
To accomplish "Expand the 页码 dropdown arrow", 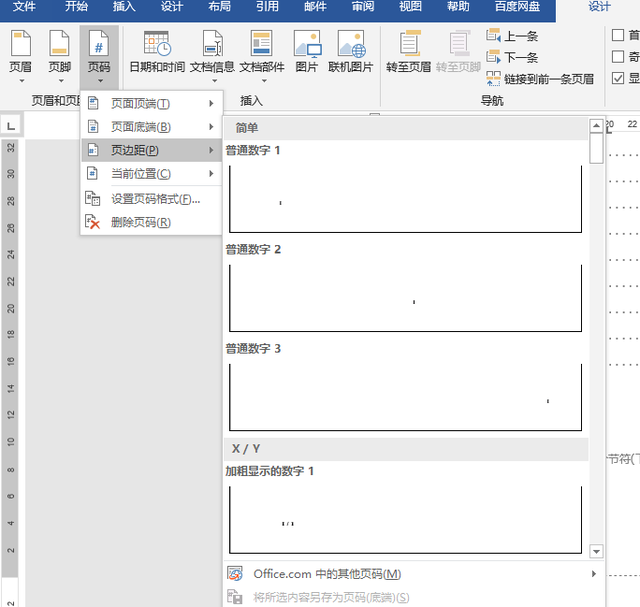I will point(100,81).
